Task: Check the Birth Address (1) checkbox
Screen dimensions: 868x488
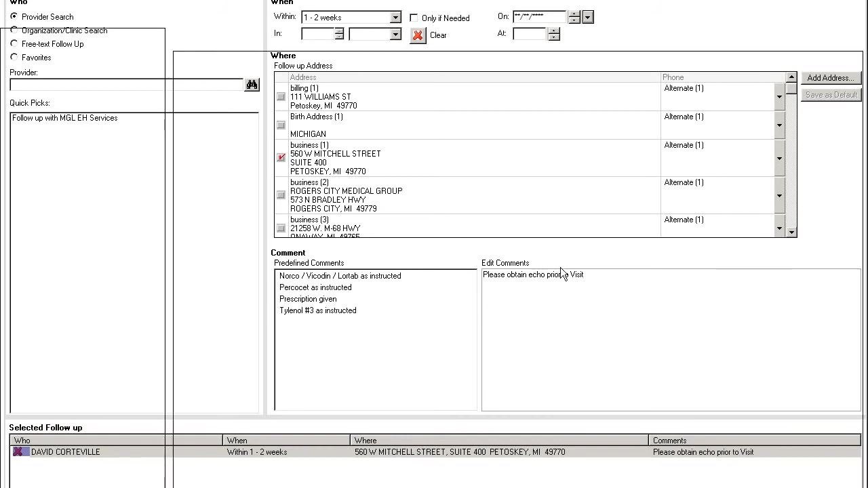Action: coord(281,125)
